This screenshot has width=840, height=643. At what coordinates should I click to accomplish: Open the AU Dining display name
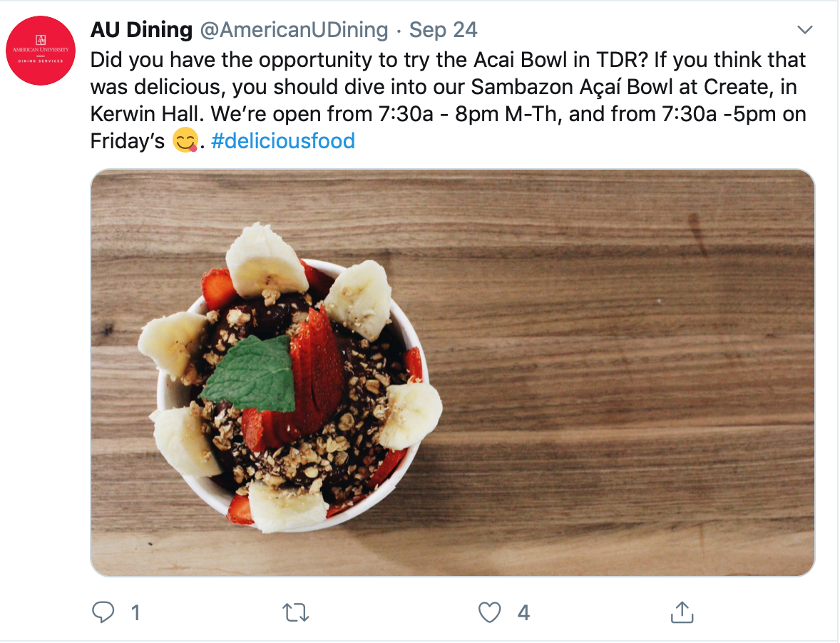pyautogui.click(x=141, y=29)
